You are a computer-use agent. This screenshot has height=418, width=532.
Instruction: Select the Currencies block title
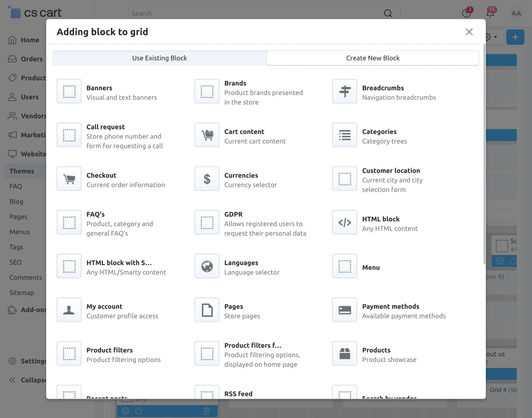click(x=241, y=175)
